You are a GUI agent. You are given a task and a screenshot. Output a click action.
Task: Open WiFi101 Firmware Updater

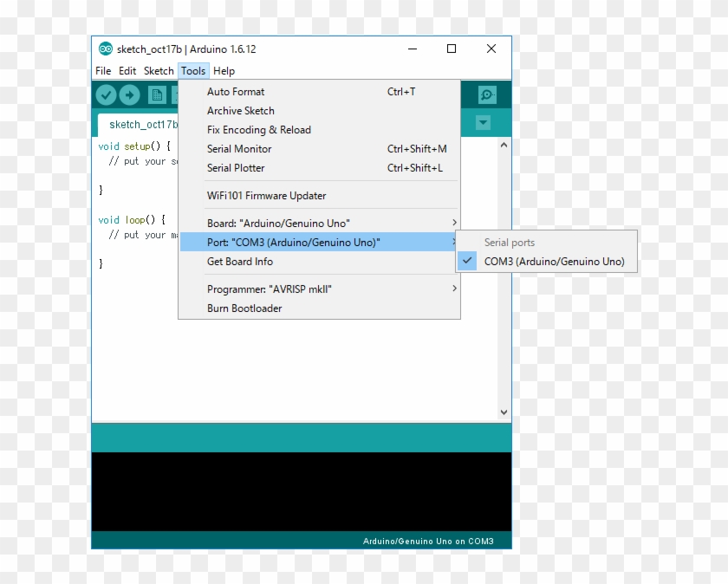[266, 196]
